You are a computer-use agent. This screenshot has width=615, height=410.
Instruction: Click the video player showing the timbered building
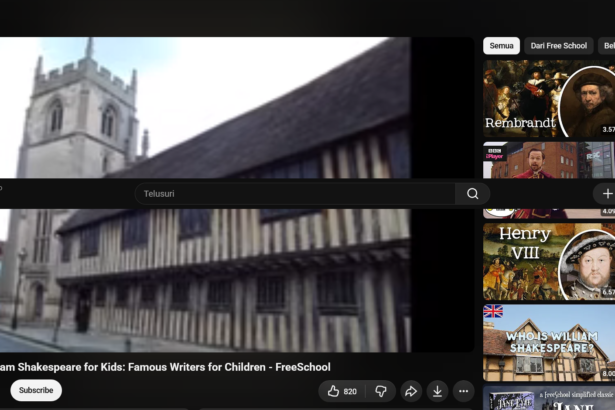click(x=237, y=195)
